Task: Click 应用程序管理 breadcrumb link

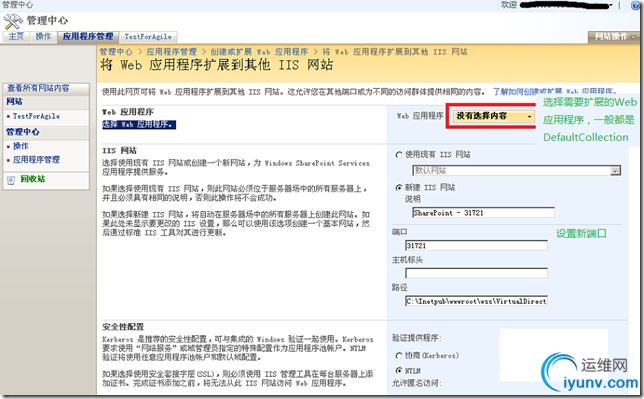Action: (172, 52)
